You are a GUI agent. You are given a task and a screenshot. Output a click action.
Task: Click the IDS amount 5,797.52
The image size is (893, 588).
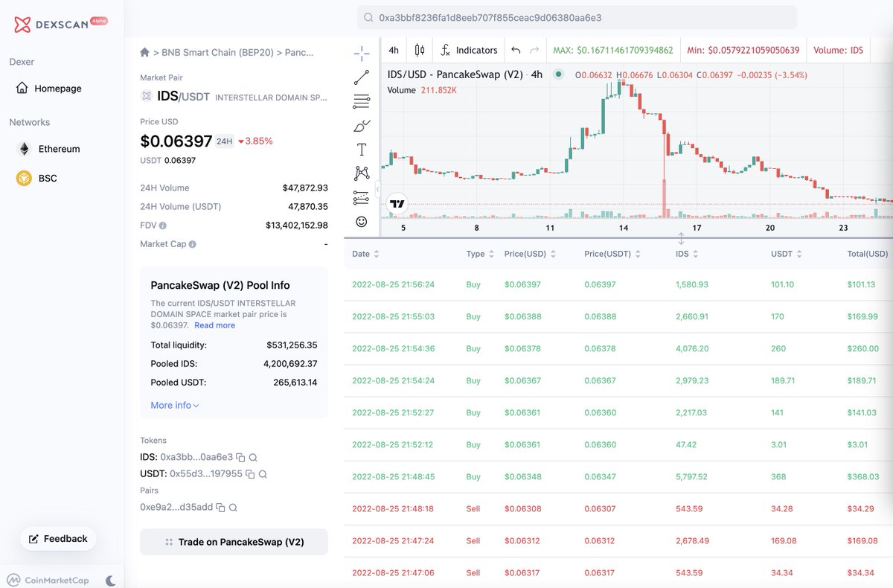(691, 476)
